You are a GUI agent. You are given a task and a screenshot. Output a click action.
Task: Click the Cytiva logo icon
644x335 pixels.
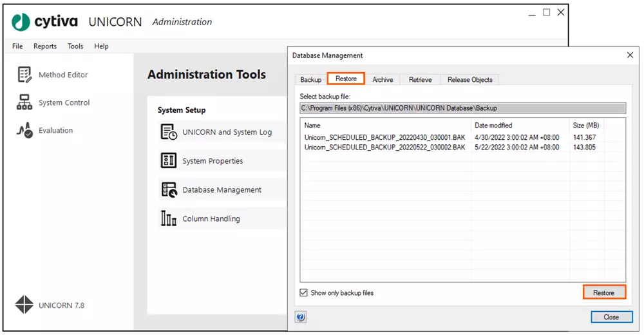[x=21, y=22]
